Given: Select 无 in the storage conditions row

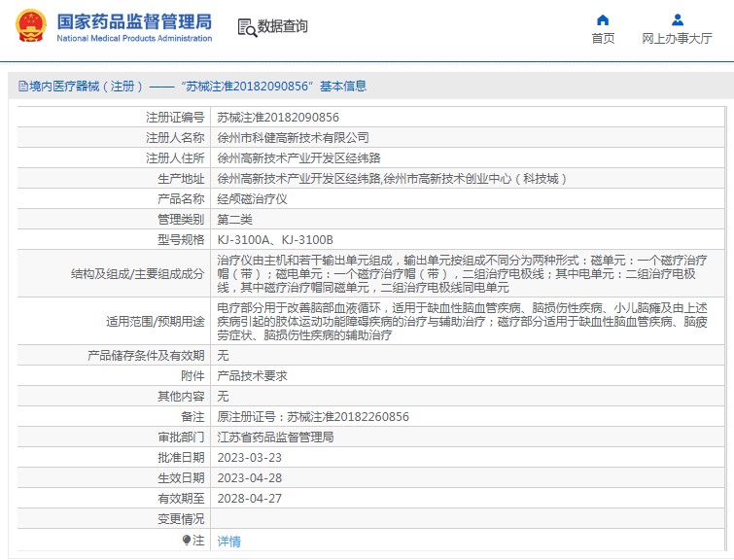Looking at the screenshot, I should (x=223, y=356).
